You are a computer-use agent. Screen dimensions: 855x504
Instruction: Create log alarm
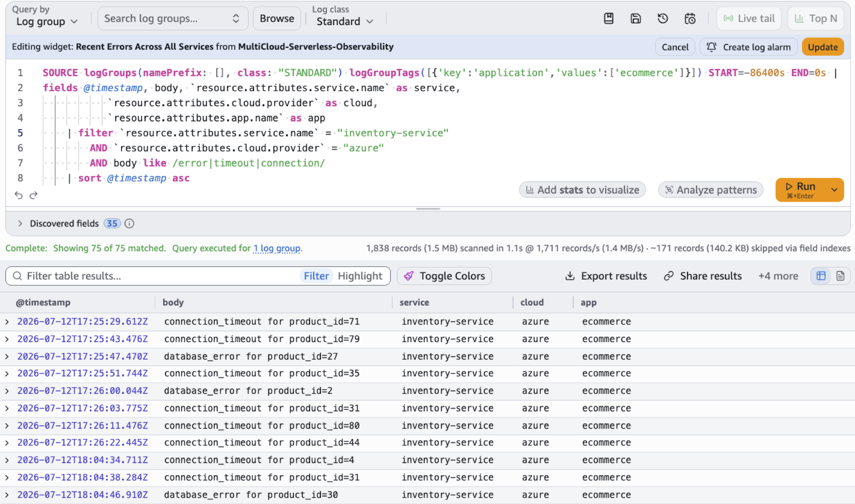749,47
